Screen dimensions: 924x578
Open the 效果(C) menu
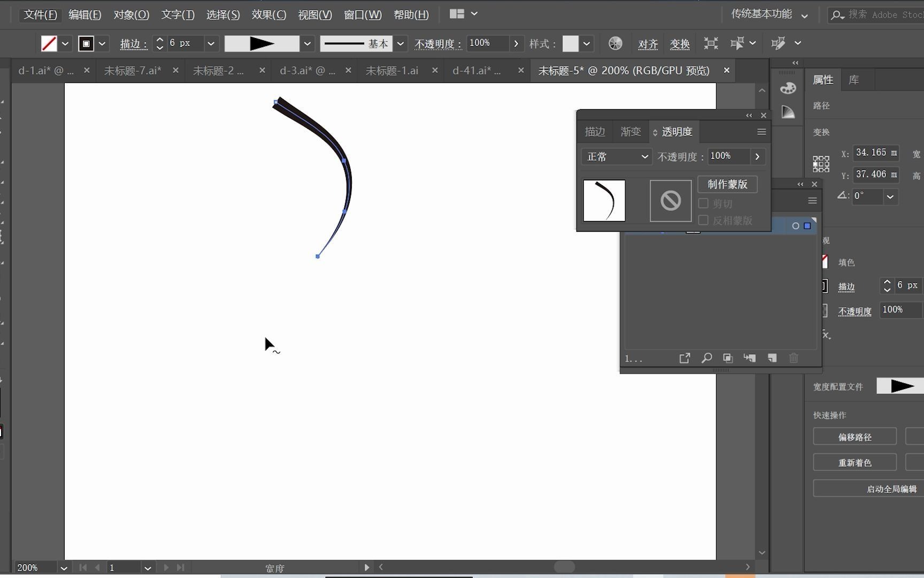269,14
